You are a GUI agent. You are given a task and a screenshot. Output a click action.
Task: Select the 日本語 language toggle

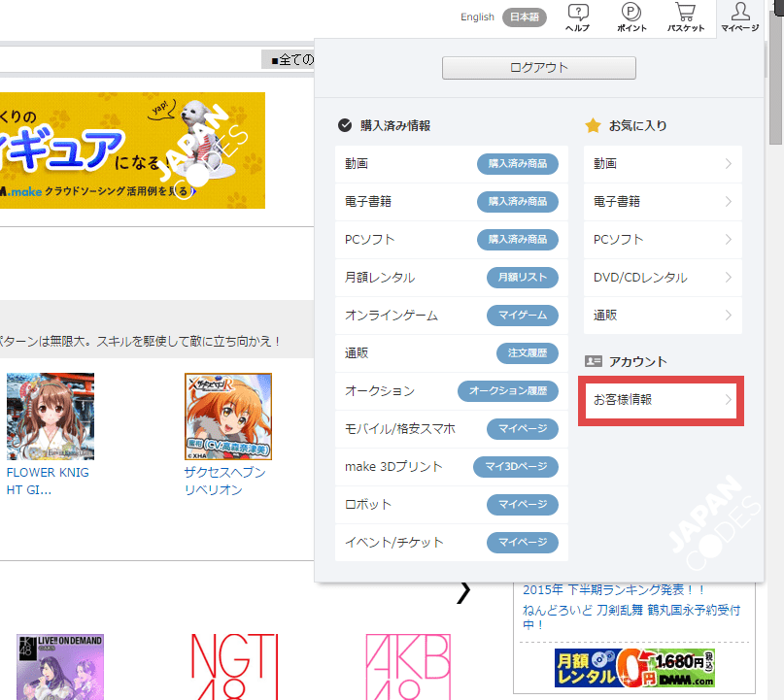pos(524,17)
